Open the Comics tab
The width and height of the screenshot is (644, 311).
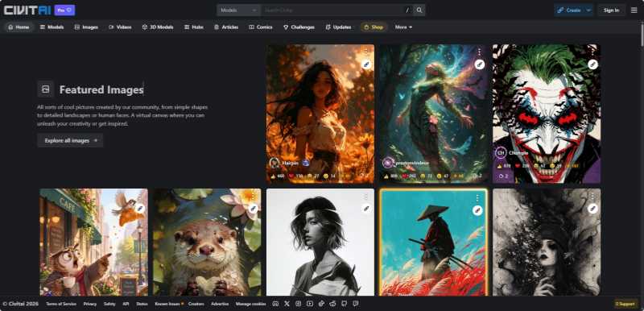pos(261,27)
